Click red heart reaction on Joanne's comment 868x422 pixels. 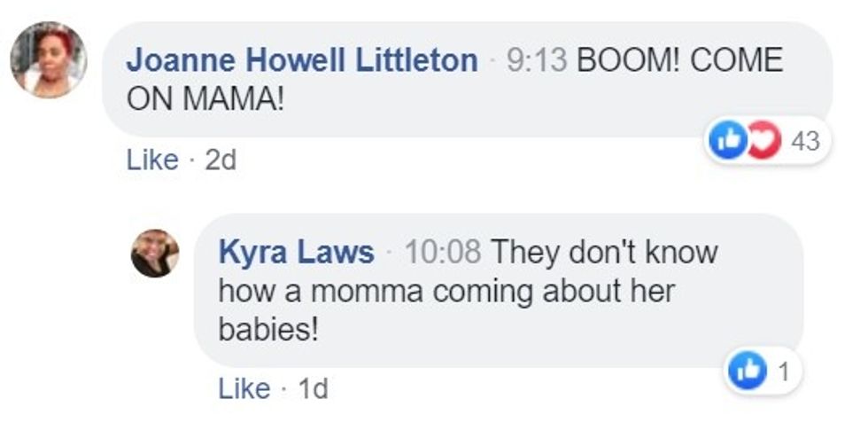tap(765, 140)
